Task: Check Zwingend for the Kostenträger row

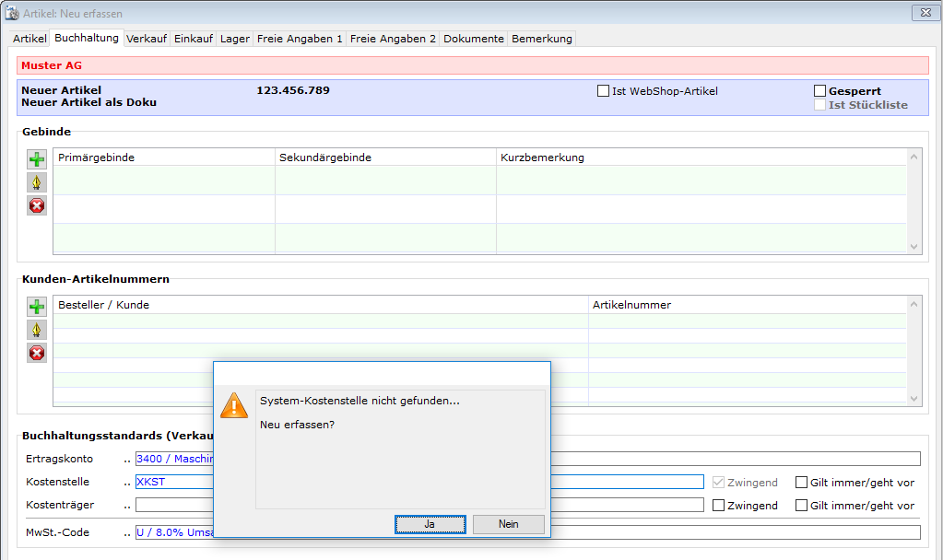Action: pyautogui.click(x=719, y=506)
